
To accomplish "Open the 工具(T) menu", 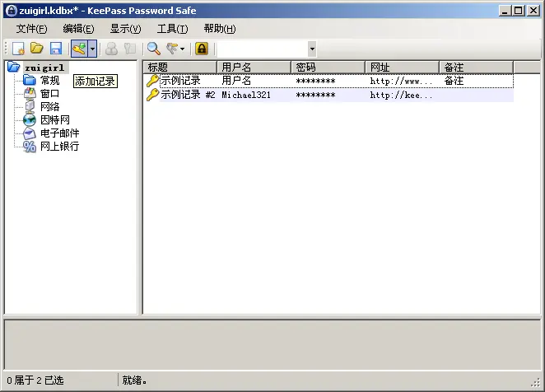I will pos(172,29).
